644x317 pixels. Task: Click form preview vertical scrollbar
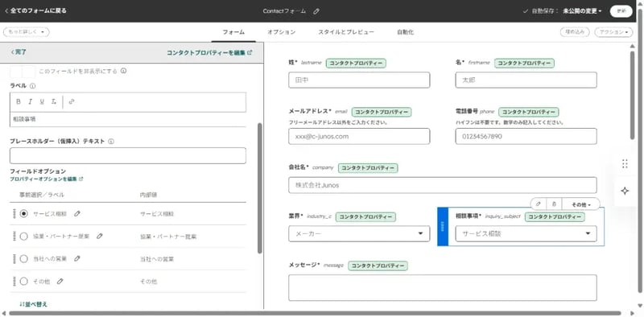click(x=633, y=95)
